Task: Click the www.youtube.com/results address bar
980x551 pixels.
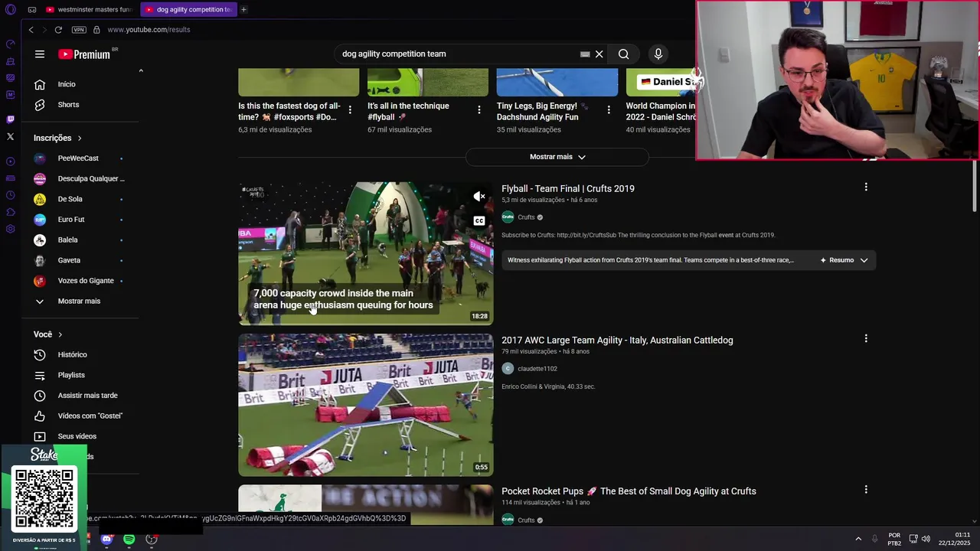Action: pos(149,30)
